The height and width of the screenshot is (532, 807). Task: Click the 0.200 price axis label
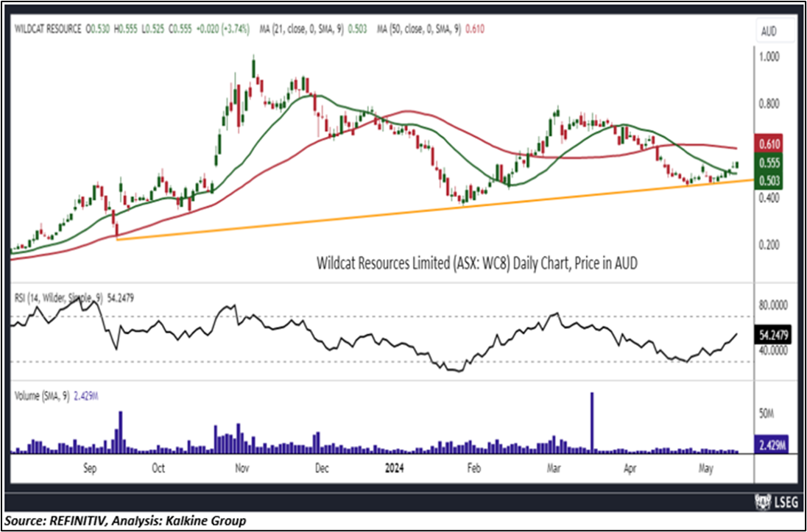click(769, 244)
